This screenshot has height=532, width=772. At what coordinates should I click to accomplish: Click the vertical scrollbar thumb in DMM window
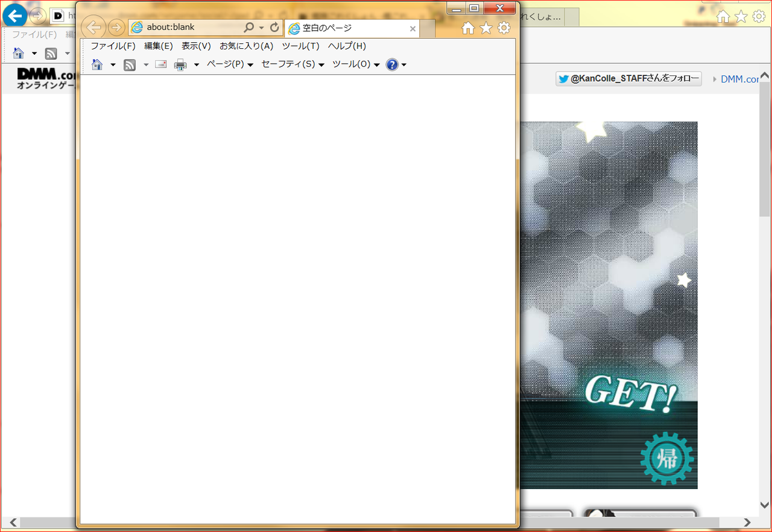[x=765, y=150]
